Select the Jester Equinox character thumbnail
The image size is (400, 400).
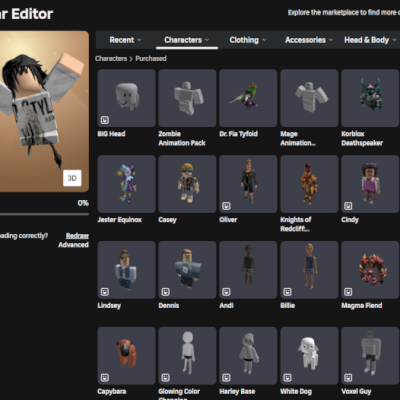pos(127,184)
